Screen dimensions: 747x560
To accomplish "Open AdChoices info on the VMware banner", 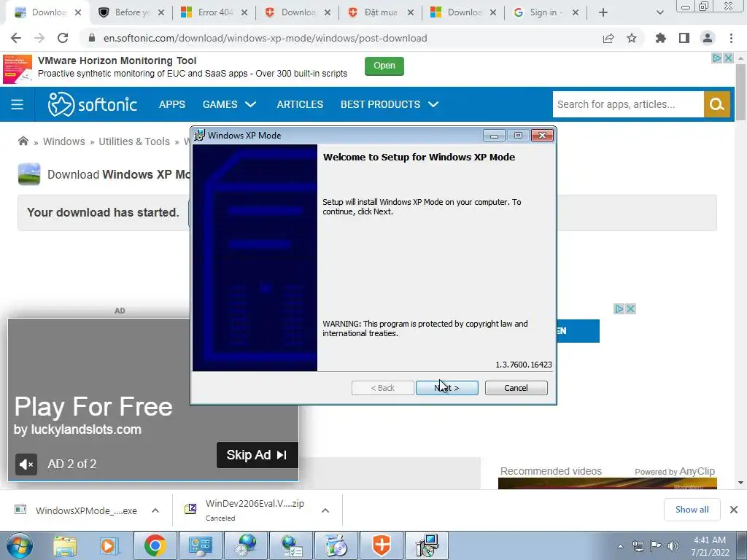I will [716, 58].
